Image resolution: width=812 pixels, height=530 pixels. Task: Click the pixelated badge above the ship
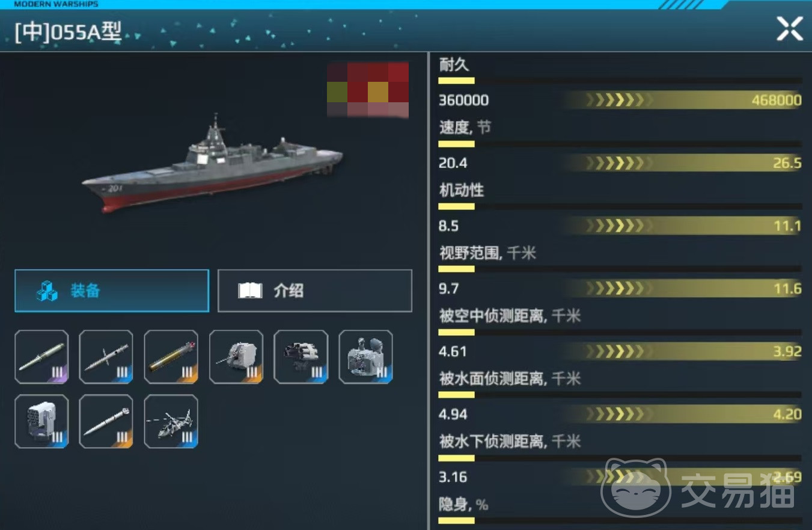click(x=368, y=90)
